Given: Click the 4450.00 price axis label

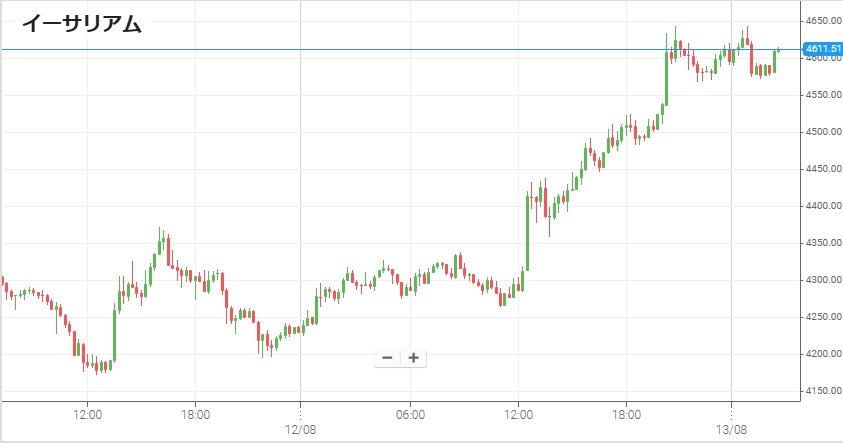Looking at the screenshot, I should tap(824, 169).
